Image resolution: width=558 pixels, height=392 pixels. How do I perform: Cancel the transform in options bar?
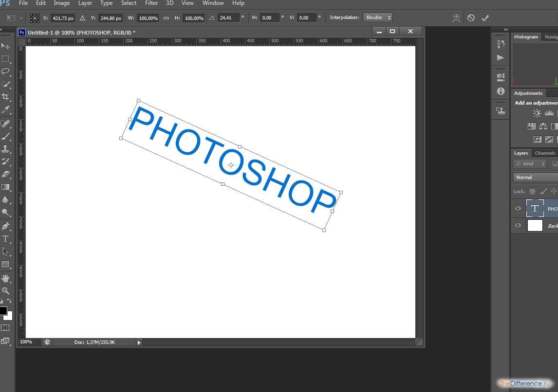471,18
